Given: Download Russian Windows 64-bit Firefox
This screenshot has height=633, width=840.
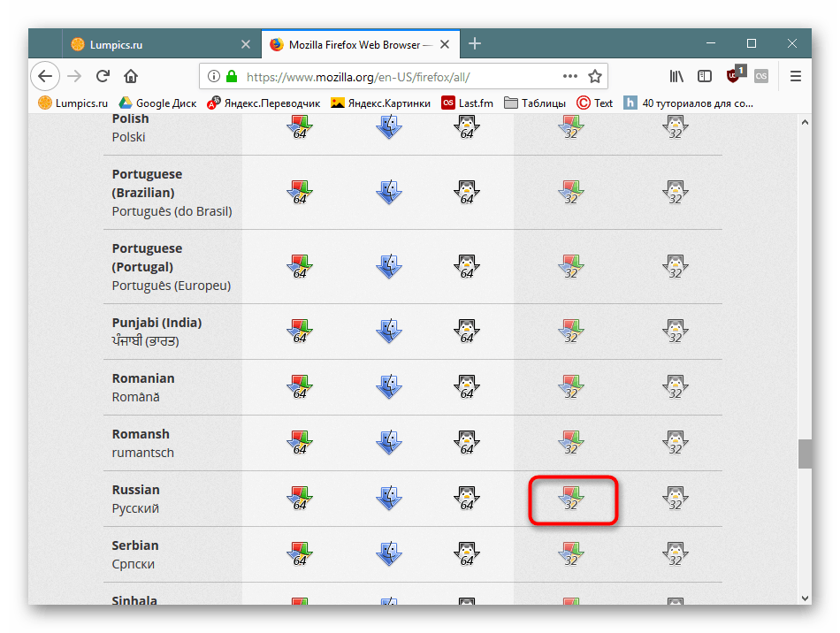Looking at the screenshot, I should click(300, 498).
